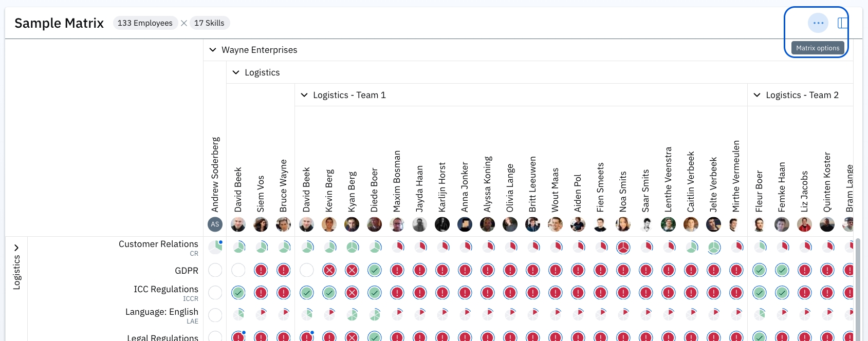
Task: Remove filter with the X icon
Action: click(184, 23)
